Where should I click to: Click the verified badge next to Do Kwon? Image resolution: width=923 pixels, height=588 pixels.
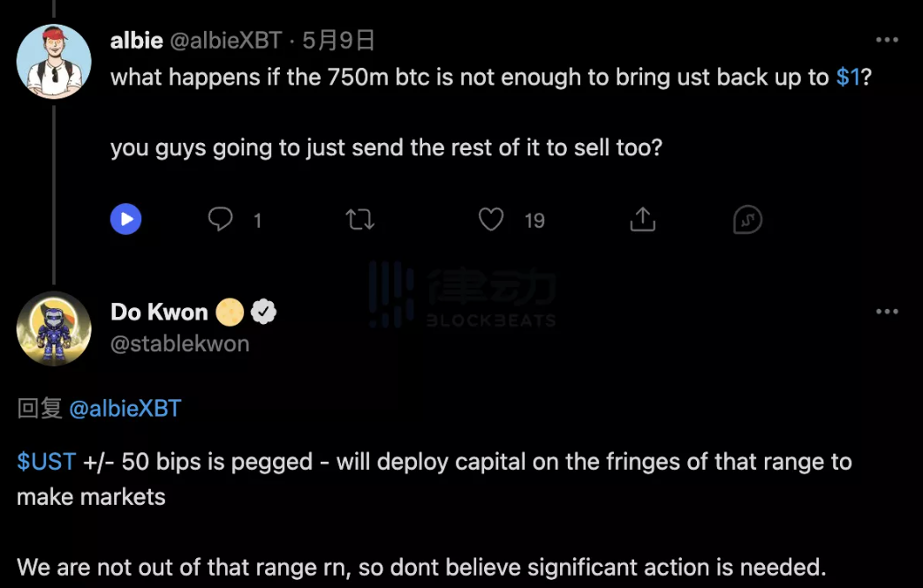pos(264,312)
